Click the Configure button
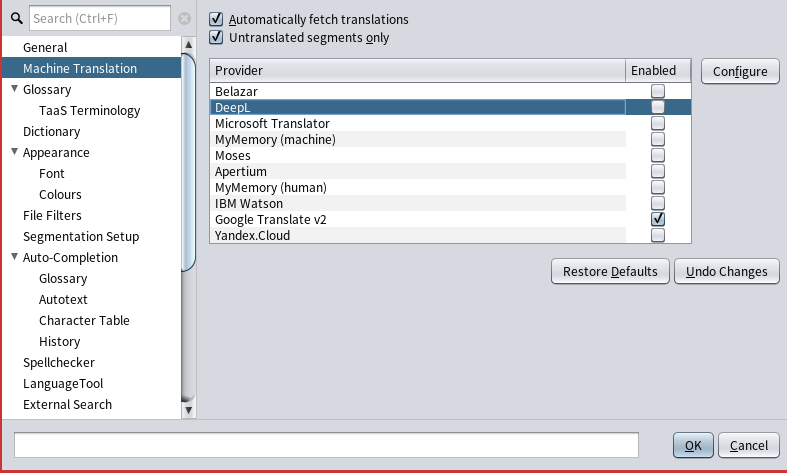 coord(740,71)
